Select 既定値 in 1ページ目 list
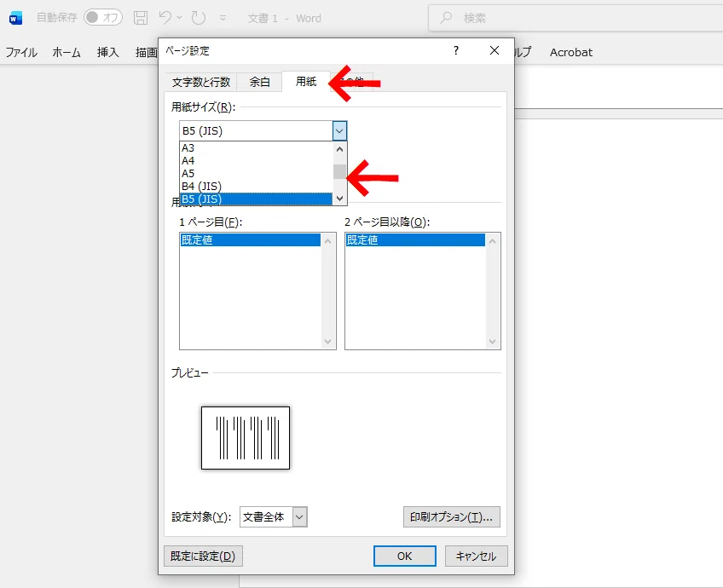The image size is (723, 588). (250, 239)
